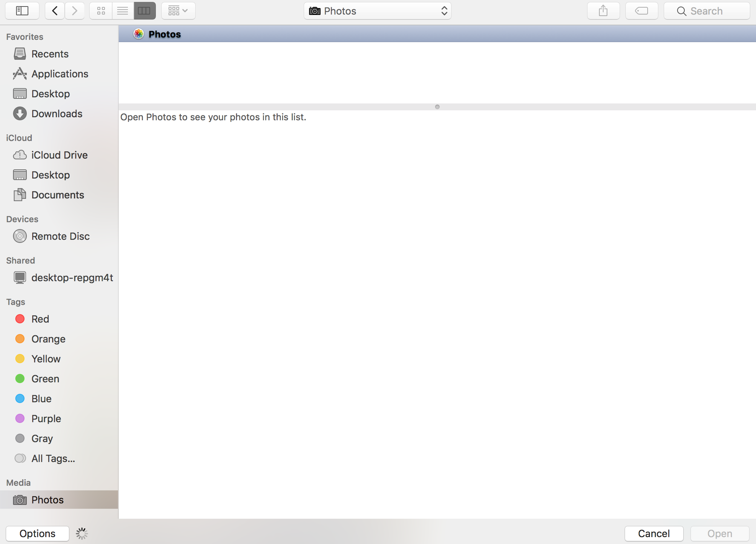This screenshot has height=544, width=756.
Task: Select Photos under Media section
Action: tap(47, 500)
